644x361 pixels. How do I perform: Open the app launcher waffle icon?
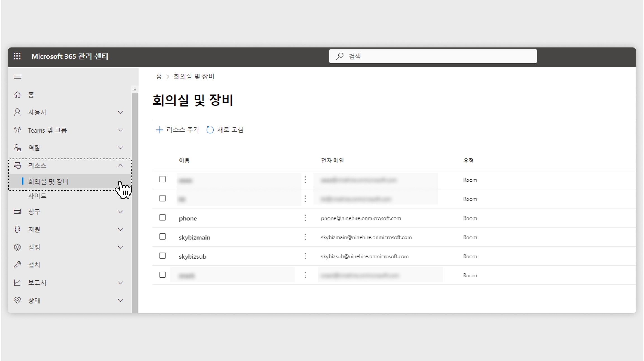(17, 56)
